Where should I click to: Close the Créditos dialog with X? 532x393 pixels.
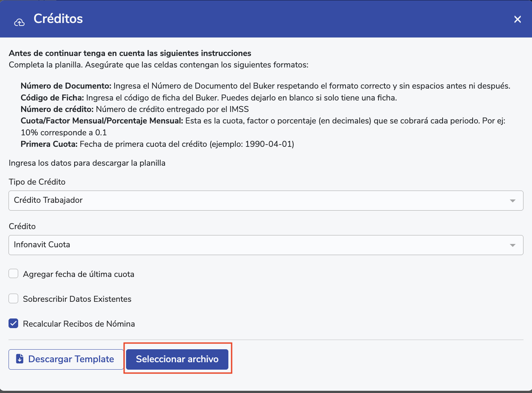pos(518,19)
